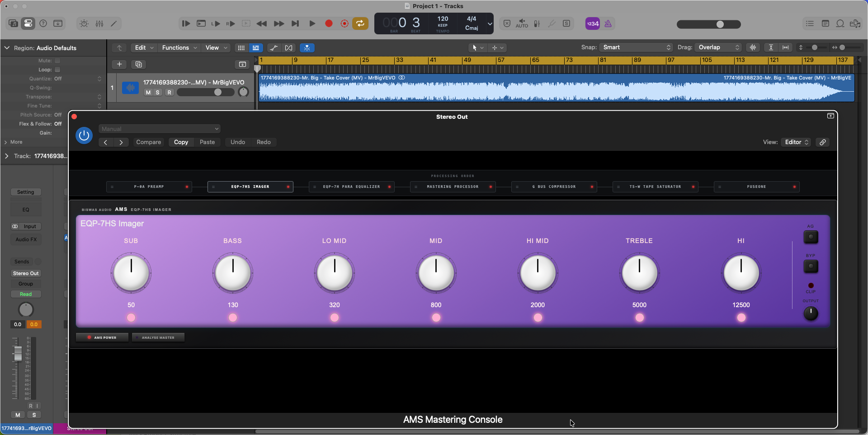Open the View Editor dropdown in the plugin
This screenshot has height=435, width=868.
point(796,142)
